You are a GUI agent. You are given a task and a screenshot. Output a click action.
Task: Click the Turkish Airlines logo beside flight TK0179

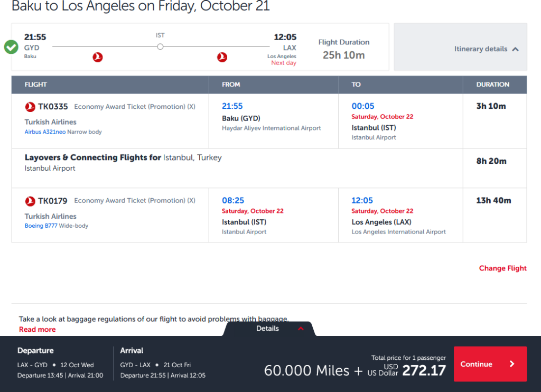coord(30,200)
